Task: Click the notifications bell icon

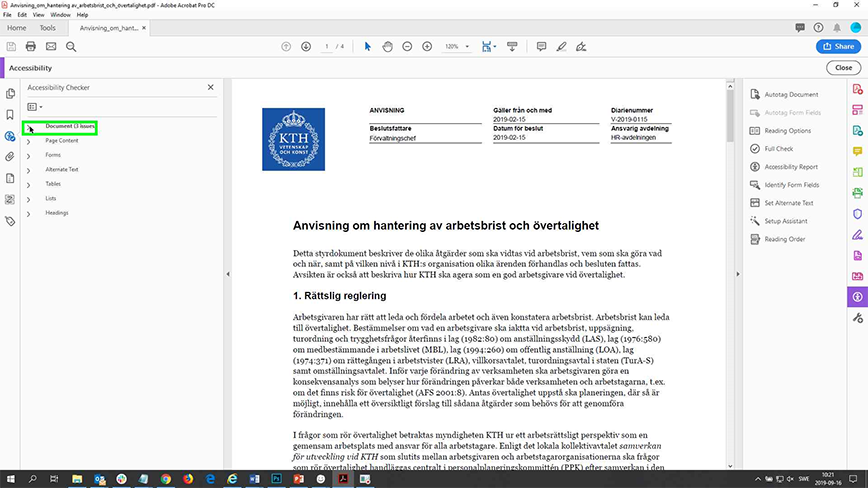Action: click(x=837, y=28)
